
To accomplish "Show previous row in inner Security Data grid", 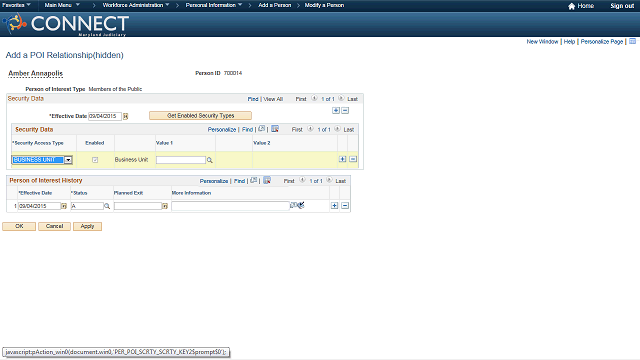I will tap(310, 129).
